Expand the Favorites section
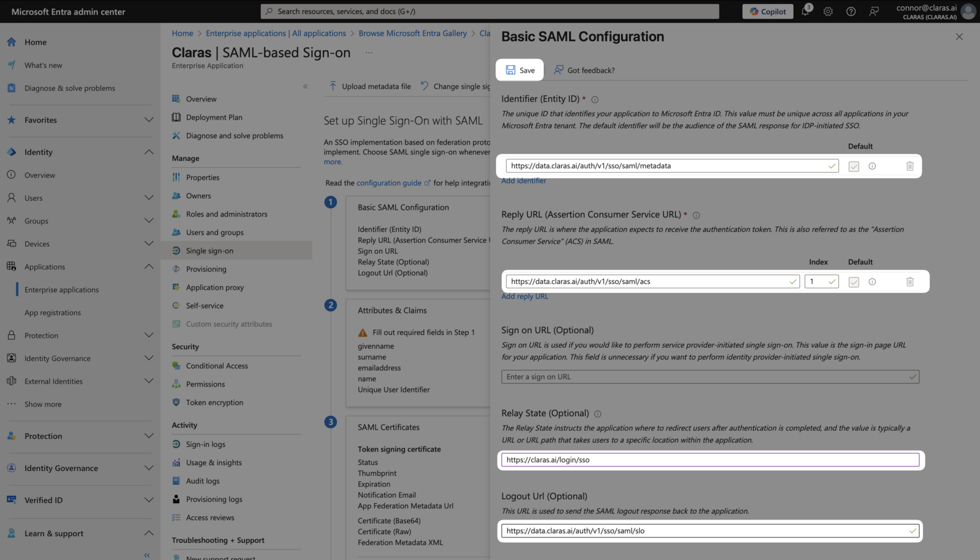This screenshot has height=560, width=980. [148, 120]
